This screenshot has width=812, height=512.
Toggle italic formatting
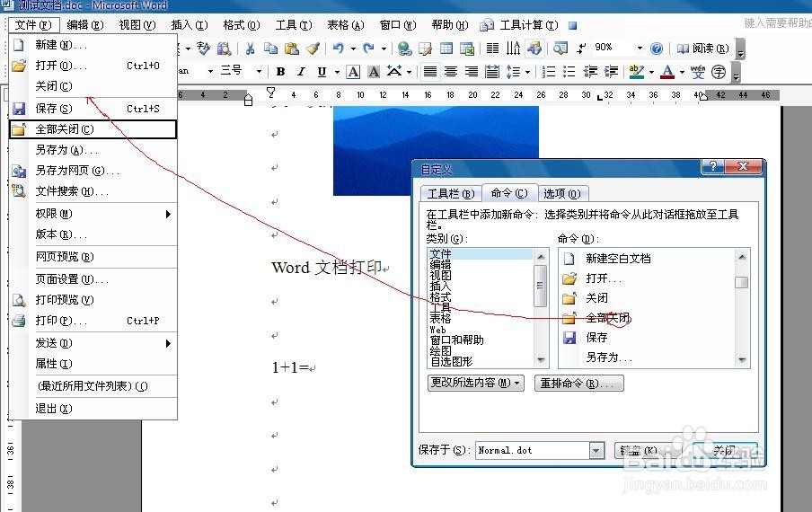click(301, 72)
